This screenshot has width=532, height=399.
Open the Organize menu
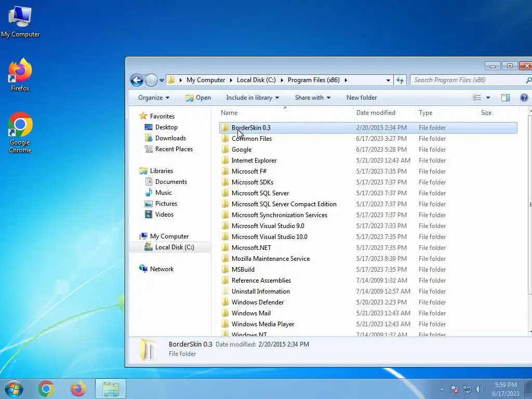tap(153, 98)
